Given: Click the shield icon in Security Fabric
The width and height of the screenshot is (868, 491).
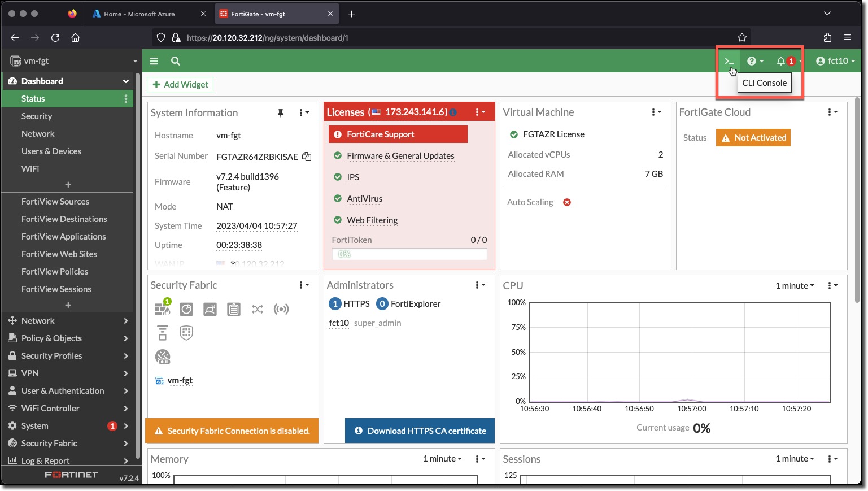Looking at the screenshot, I should (x=186, y=333).
